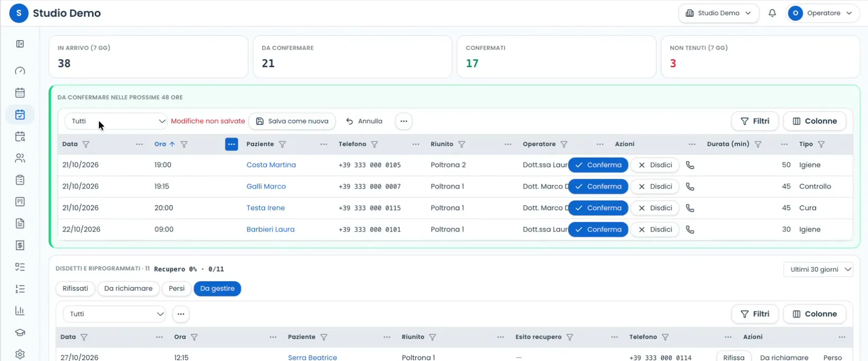Filter the Paziente column in top table
Viewport: 868px width, 361px height.
pyautogui.click(x=282, y=144)
